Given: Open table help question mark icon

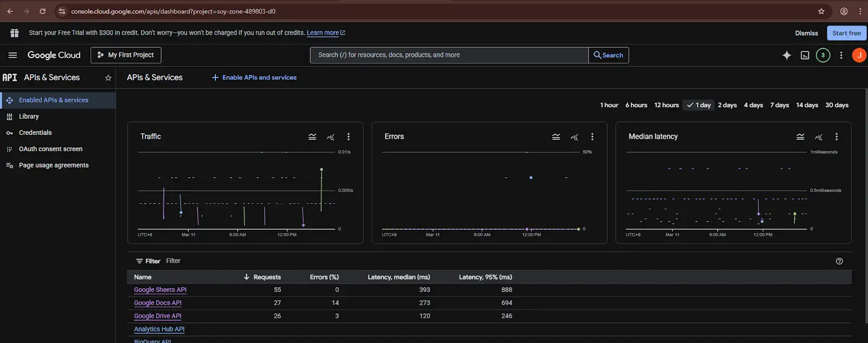Looking at the screenshot, I should (x=839, y=261).
